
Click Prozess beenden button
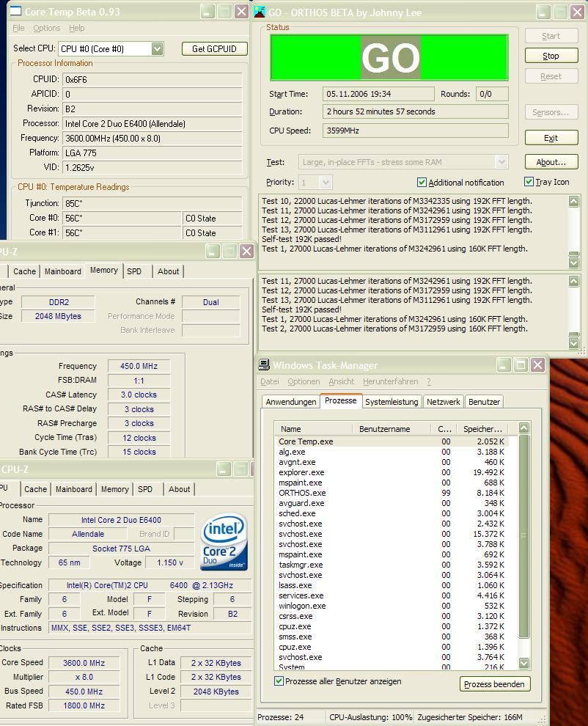494,684
